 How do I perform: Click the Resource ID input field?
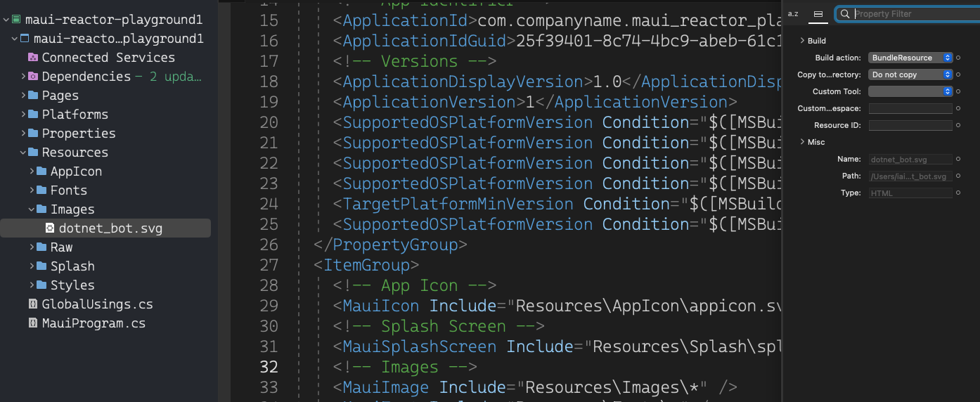coord(910,125)
